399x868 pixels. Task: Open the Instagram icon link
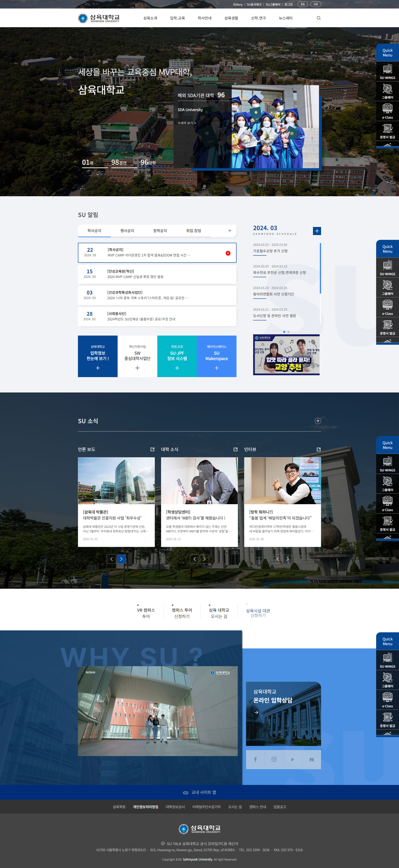tap(274, 759)
